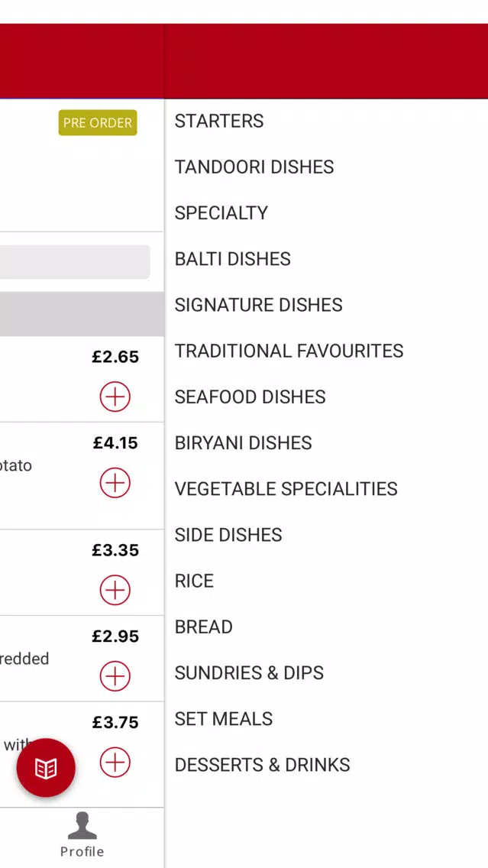Choose SIGNATURE DISHES from the list
This screenshot has width=488, height=868.
pos(259,305)
